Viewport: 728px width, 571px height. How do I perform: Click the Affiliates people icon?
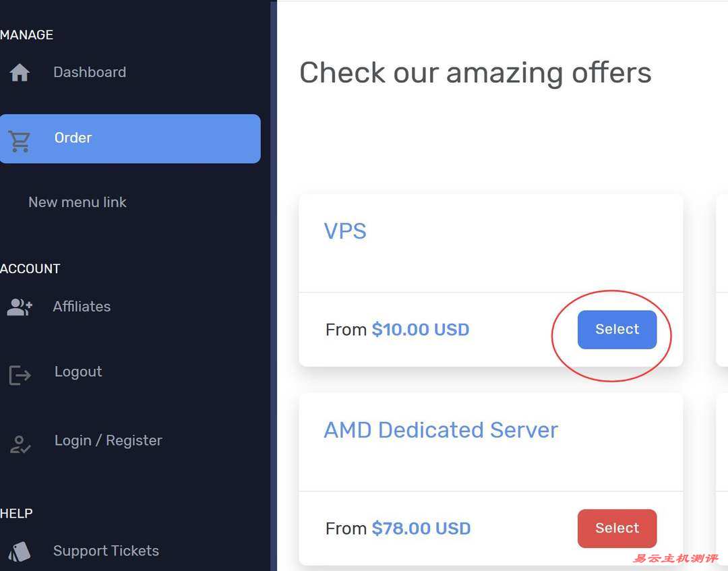(20, 307)
